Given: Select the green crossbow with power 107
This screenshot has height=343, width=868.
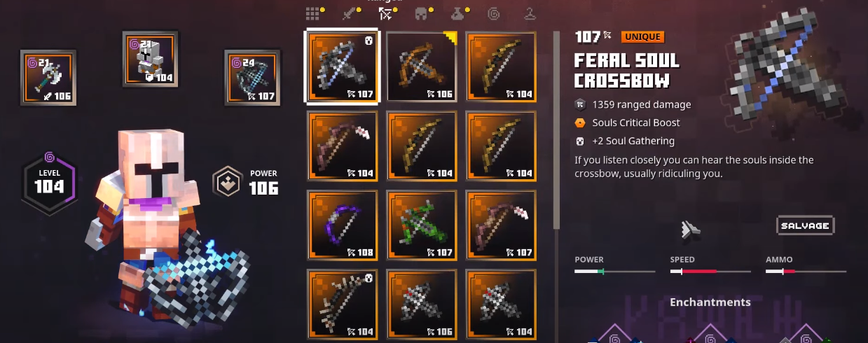Looking at the screenshot, I should (422, 225).
